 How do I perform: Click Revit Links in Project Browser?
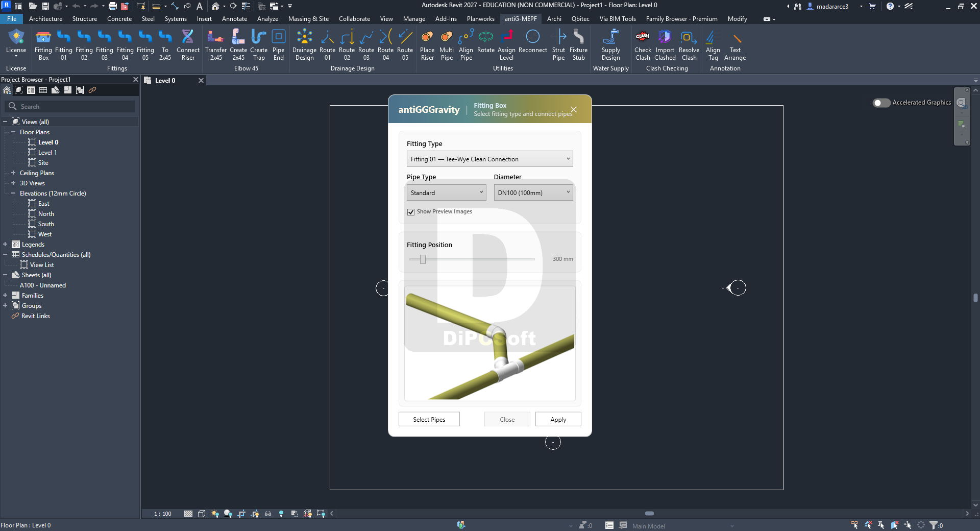click(36, 316)
